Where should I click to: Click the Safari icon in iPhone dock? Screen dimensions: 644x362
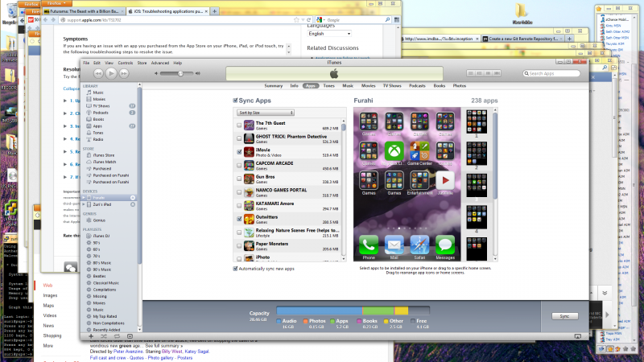click(x=419, y=244)
